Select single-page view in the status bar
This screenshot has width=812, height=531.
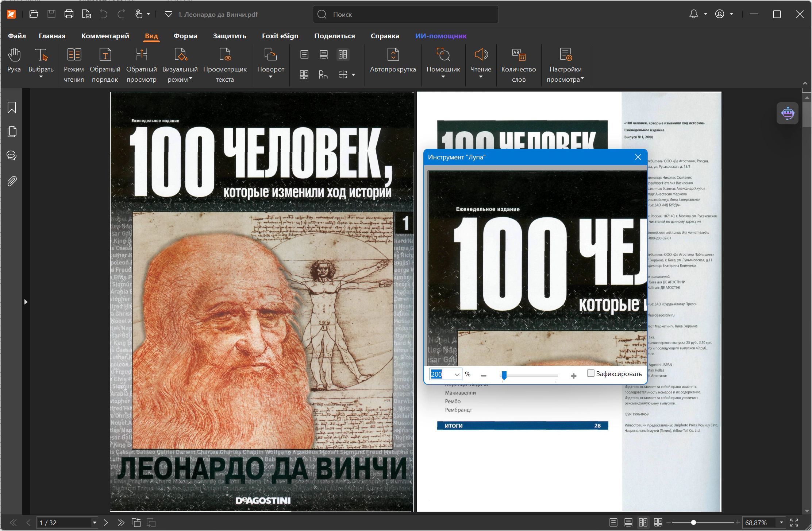click(613, 523)
